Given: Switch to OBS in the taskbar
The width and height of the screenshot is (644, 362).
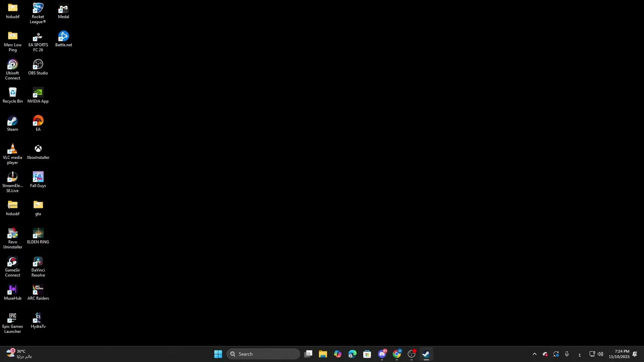Looking at the screenshot, I should 412,354.
